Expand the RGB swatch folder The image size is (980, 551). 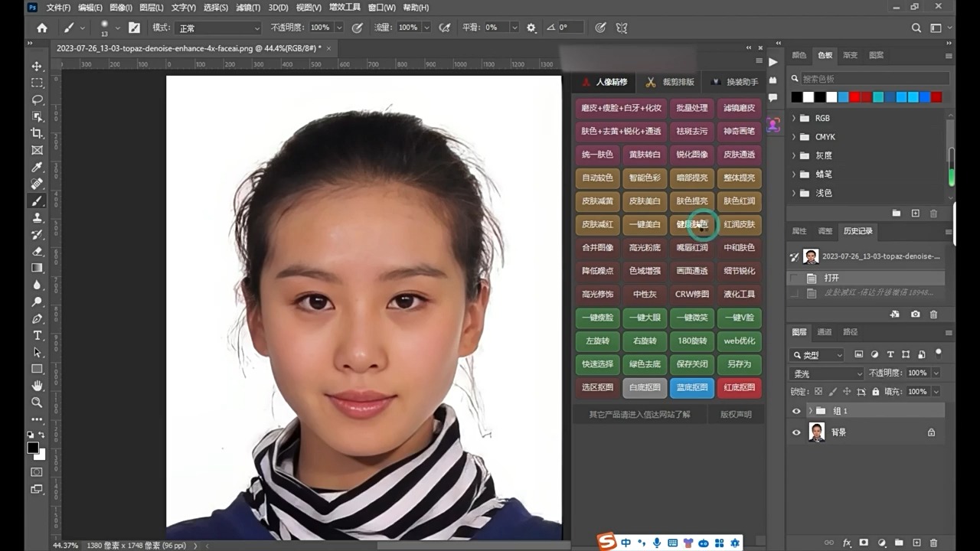point(794,118)
